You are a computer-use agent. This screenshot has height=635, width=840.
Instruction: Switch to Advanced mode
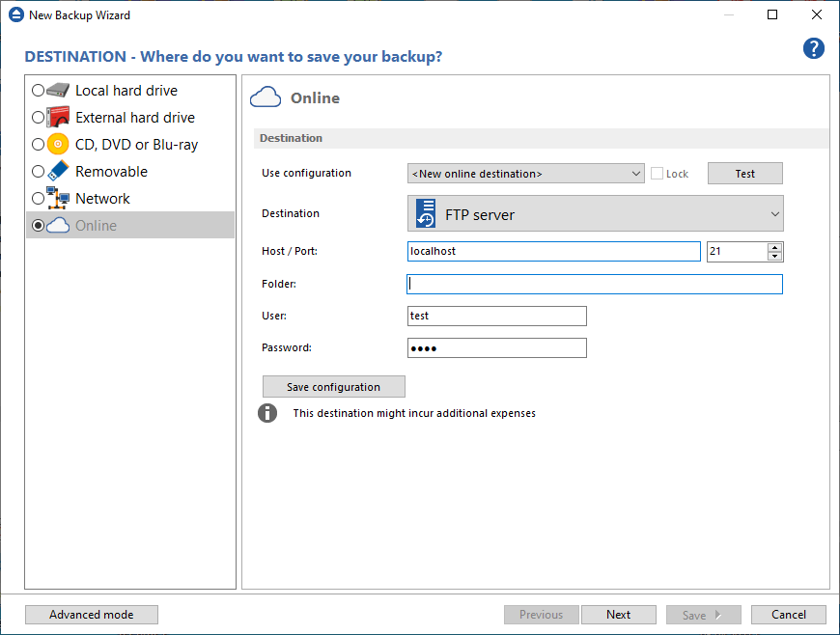(x=92, y=615)
